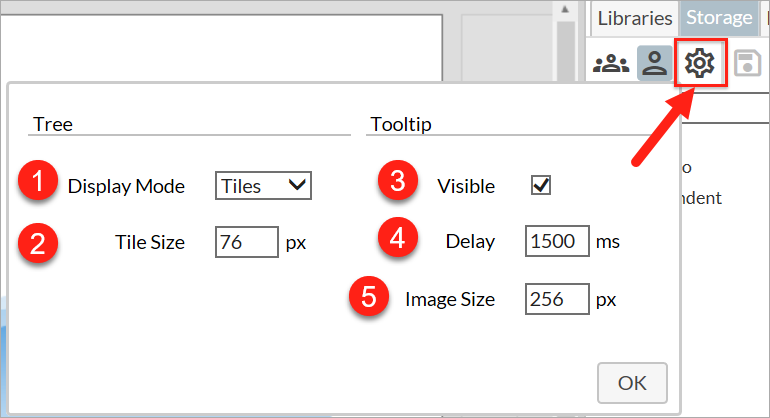Switch to the Storage tab
The width and height of the screenshot is (770, 418).
click(x=719, y=18)
